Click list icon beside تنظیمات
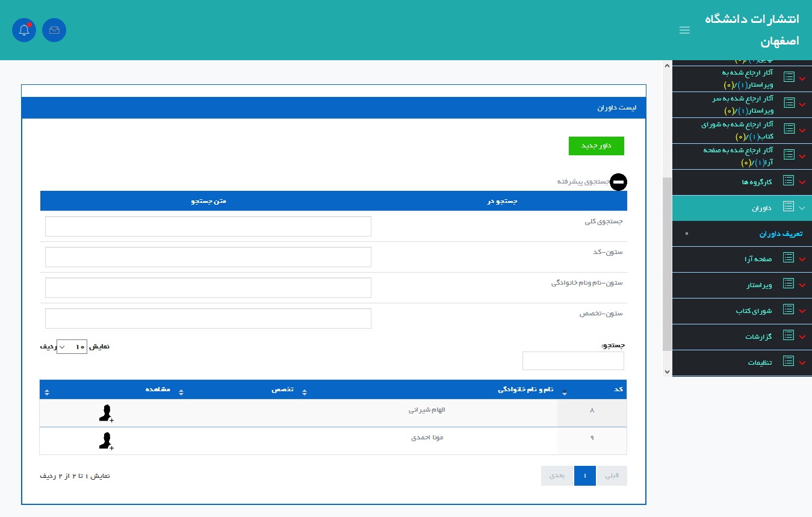This screenshot has width=812, height=517. [x=789, y=361]
